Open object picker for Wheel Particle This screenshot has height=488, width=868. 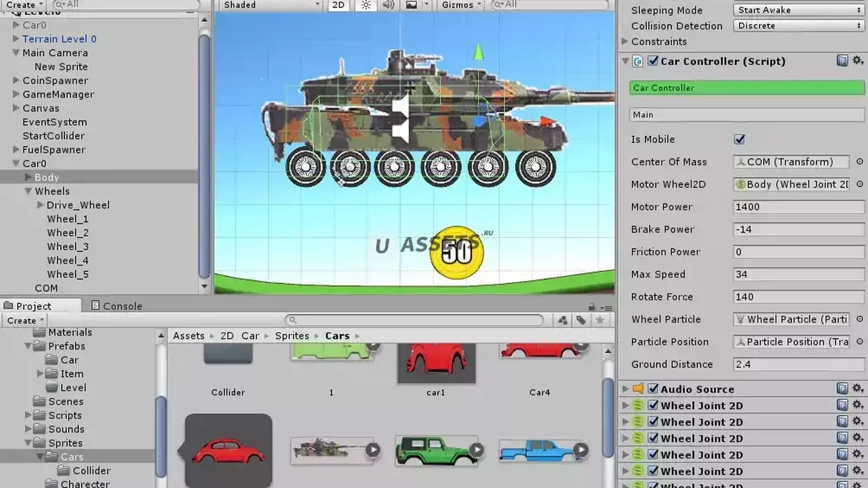point(859,319)
